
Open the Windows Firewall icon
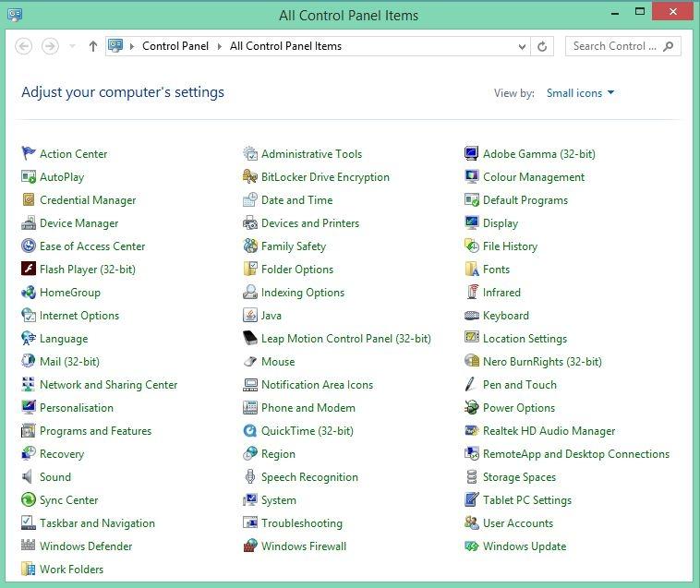[250, 546]
